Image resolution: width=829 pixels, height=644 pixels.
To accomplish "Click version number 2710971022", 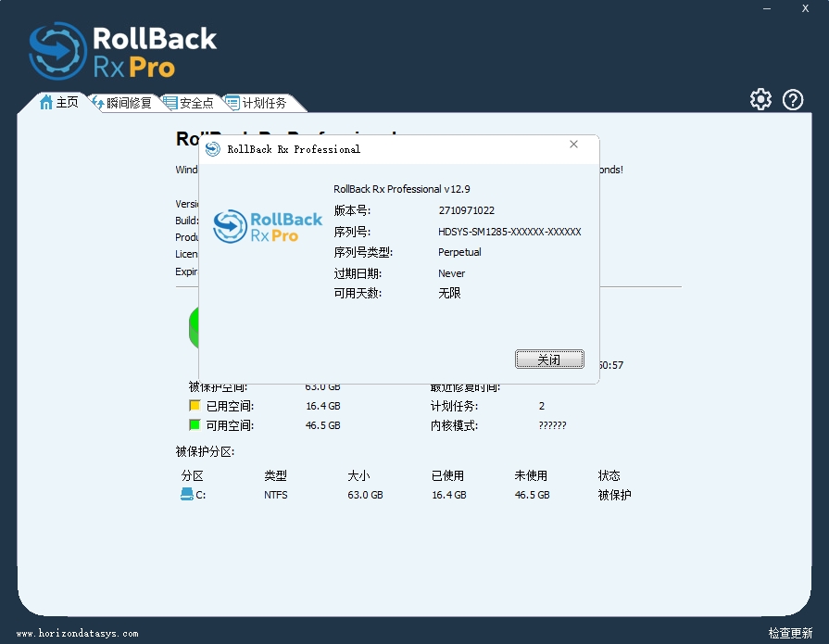I will 466,210.
